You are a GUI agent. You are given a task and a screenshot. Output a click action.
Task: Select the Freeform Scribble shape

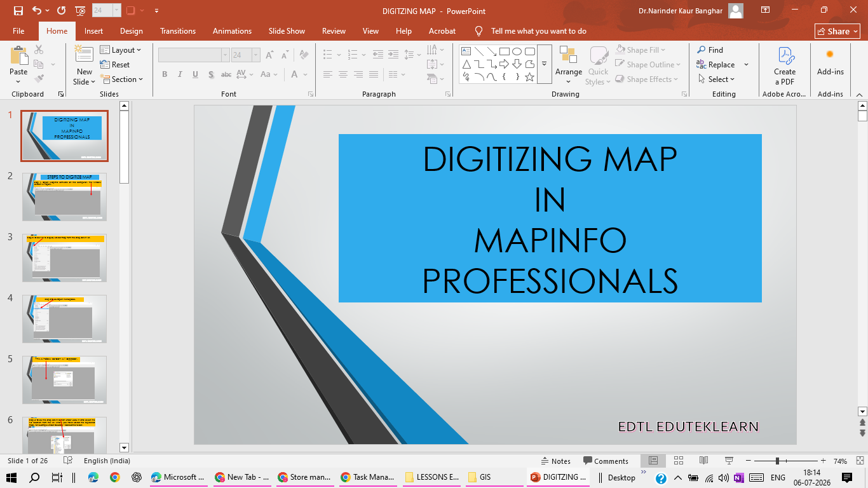coord(466,77)
